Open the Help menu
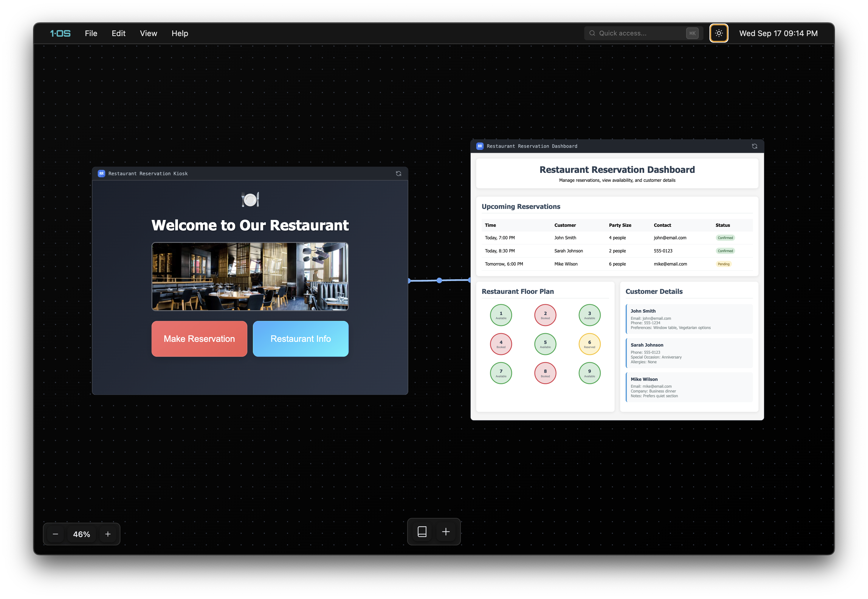 tap(180, 33)
